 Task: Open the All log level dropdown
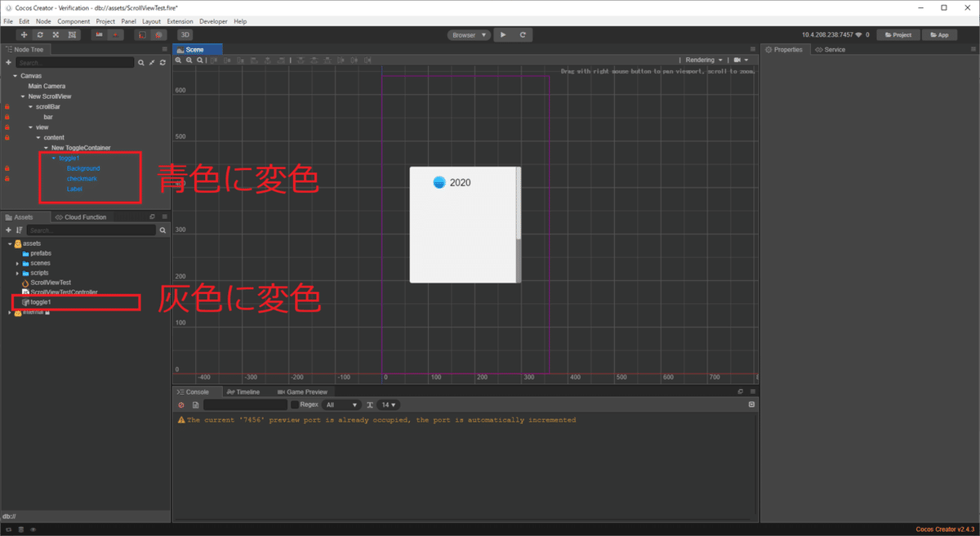341,404
